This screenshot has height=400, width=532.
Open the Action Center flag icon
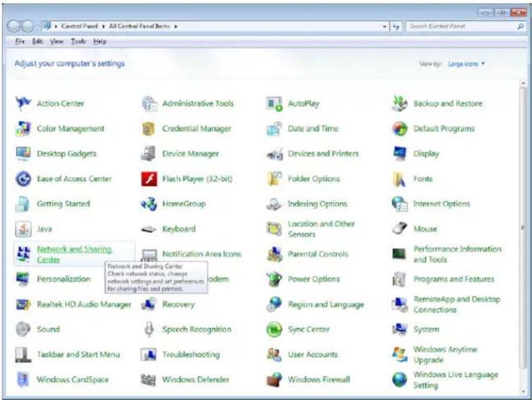coord(23,103)
